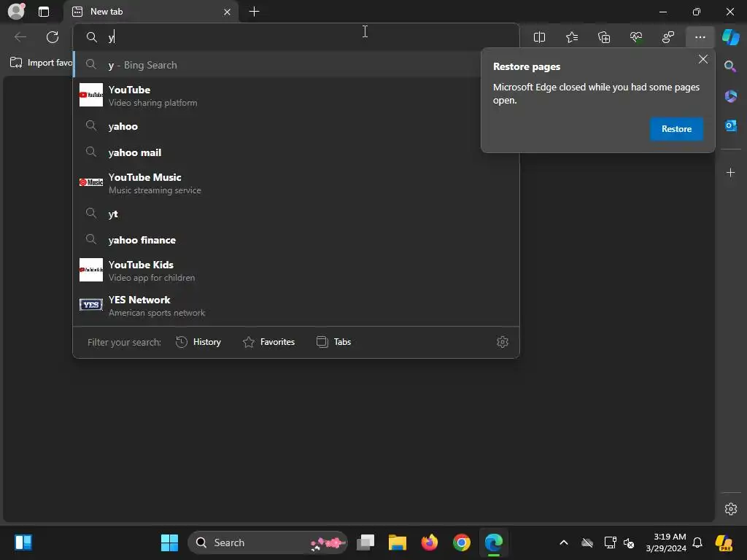Open Browser essentials heart icon
Image resolution: width=747 pixels, height=560 pixels.
coord(636,37)
